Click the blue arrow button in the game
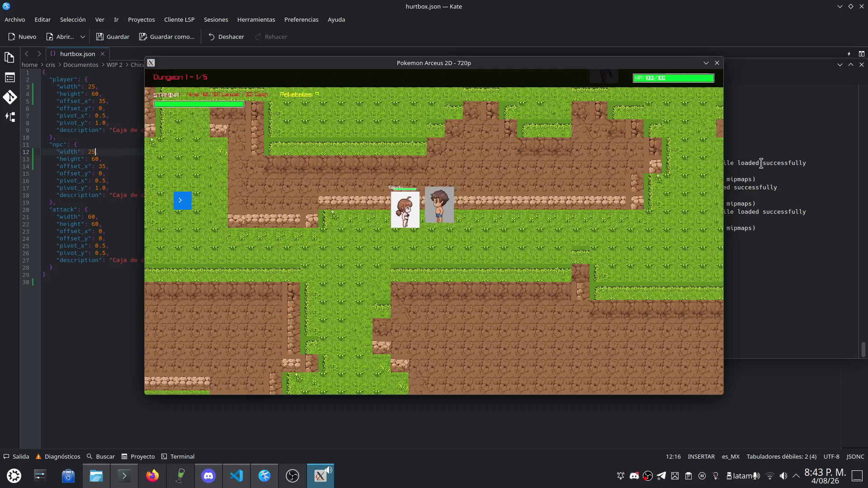This screenshot has width=868, height=488. coord(183,200)
